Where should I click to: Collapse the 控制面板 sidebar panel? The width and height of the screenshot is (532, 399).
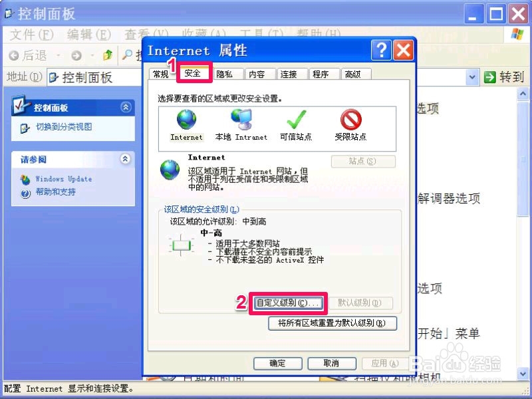[126, 107]
